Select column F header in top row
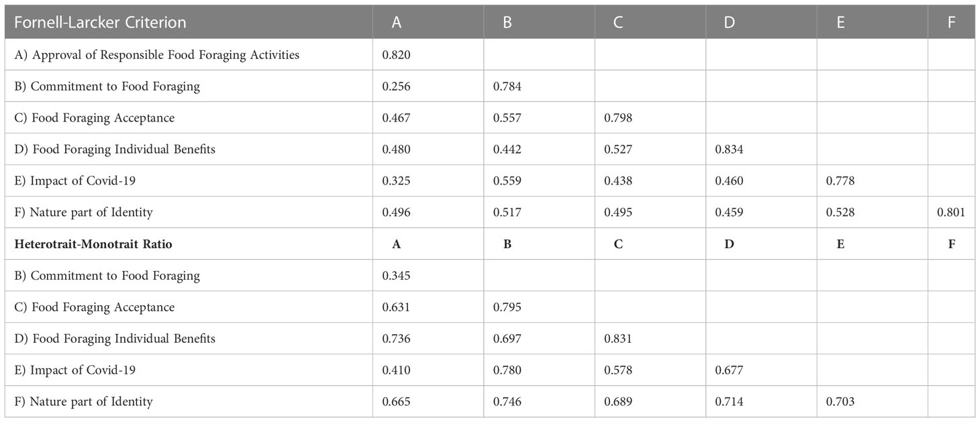The width and height of the screenshot is (980, 422). point(951,22)
